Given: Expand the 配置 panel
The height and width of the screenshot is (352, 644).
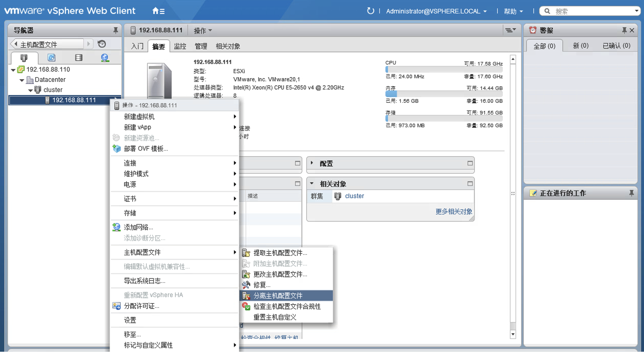Looking at the screenshot, I should point(312,163).
